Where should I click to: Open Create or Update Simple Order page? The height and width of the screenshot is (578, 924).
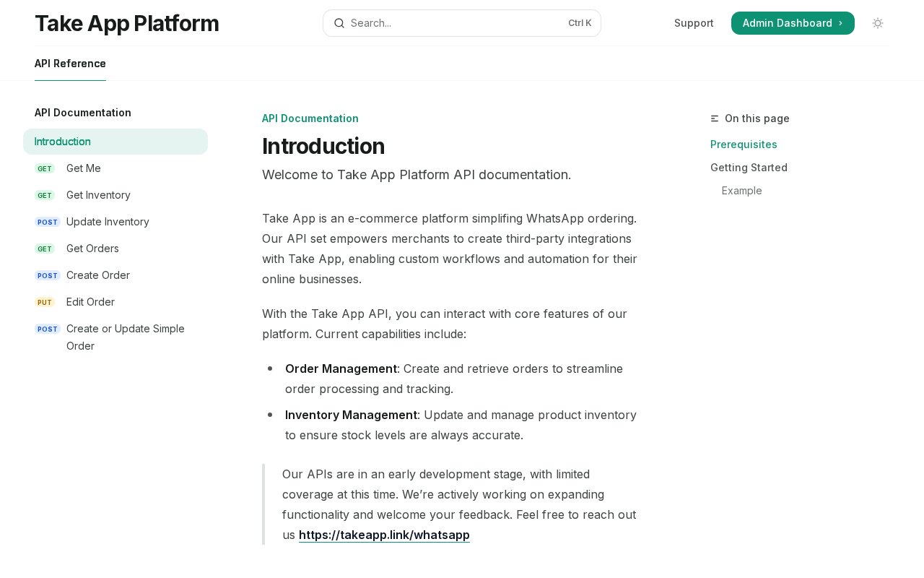(x=115, y=337)
